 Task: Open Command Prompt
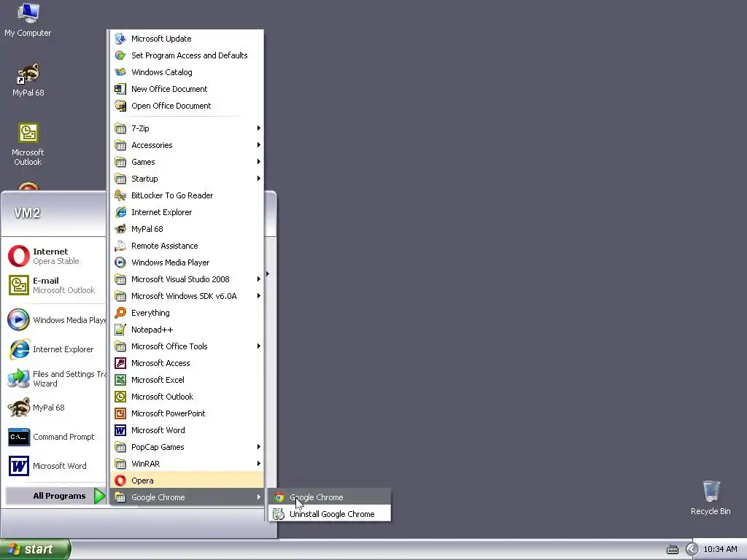[55, 437]
